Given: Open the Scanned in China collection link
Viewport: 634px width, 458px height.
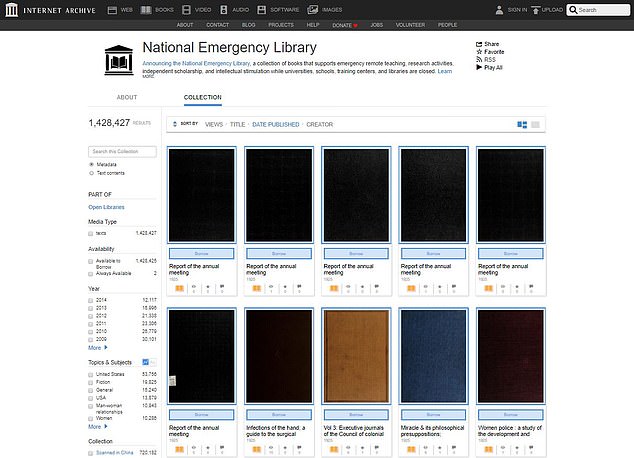Looking at the screenshot, I should pos(114,453).
